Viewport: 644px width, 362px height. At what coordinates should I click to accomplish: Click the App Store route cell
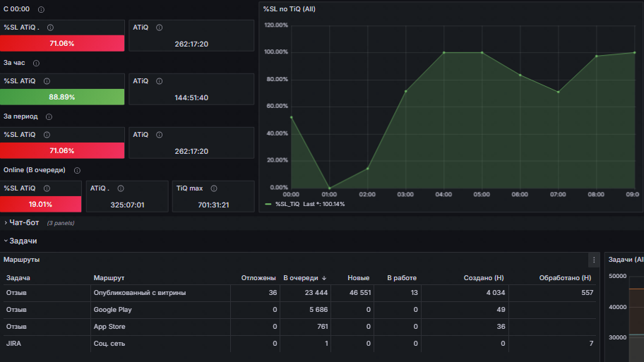pos(109,327)
